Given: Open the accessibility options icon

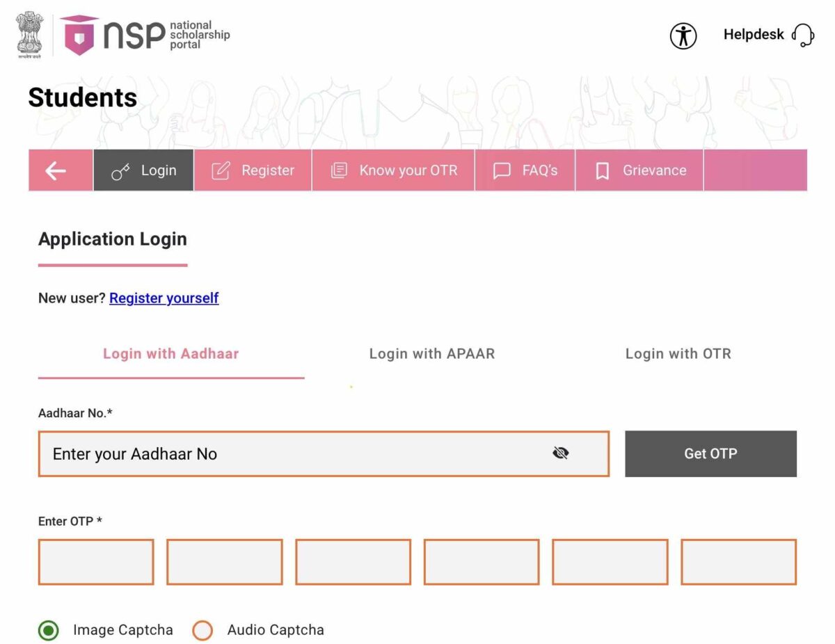Looking at the screenshot, I should coord(683,35).
